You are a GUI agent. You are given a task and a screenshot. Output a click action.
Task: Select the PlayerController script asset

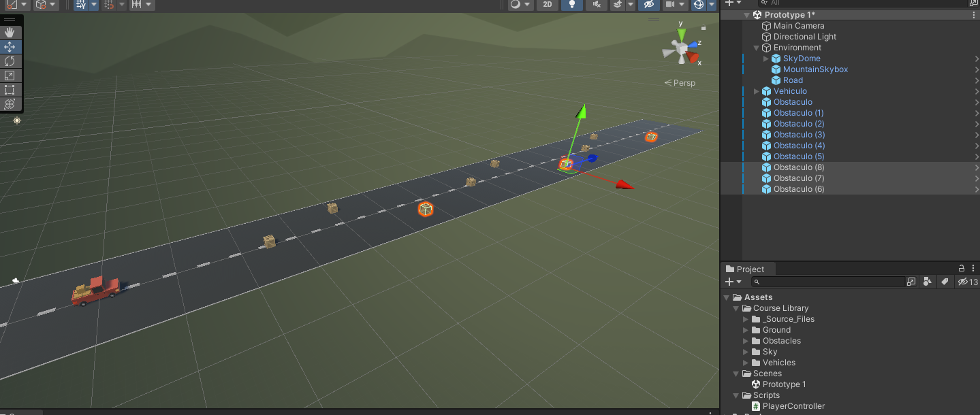point(793,406)
